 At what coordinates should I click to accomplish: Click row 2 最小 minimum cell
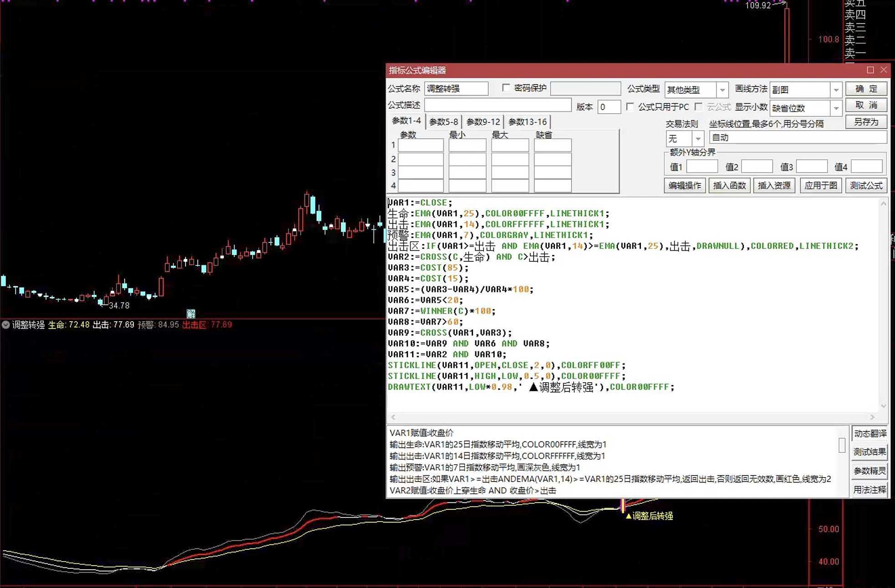(x=467, y=159)
